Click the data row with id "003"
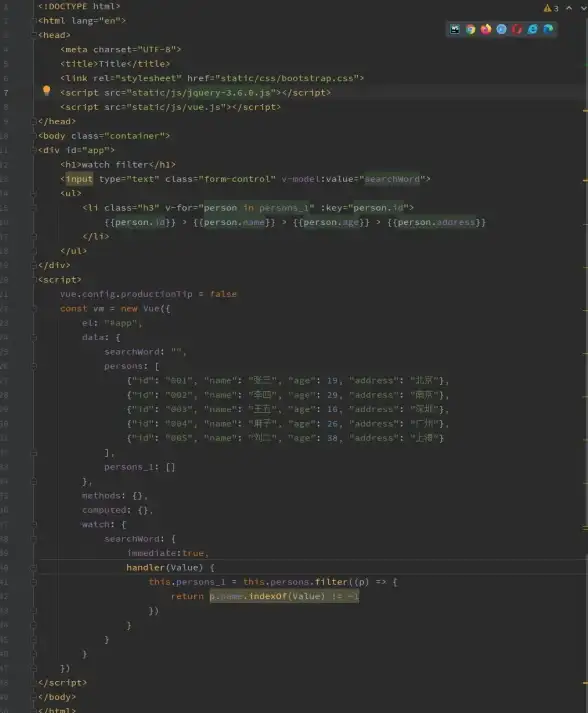Viewport: 588px width, 713px height. pos(288,409)
